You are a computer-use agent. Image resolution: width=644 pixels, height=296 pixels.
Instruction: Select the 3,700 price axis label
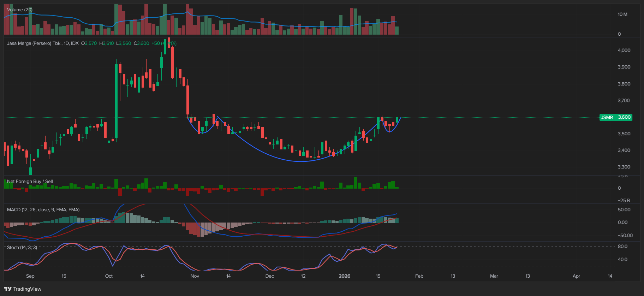click(x=624, y=101)
